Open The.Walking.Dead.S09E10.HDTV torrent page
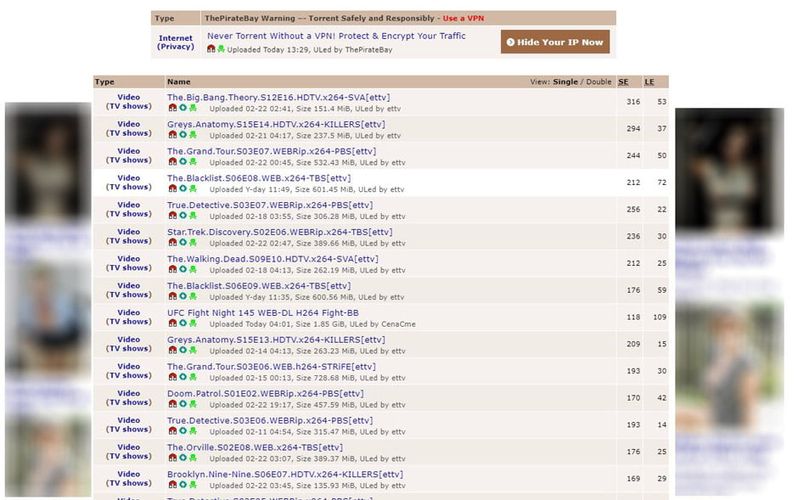The width and height of the screenshot is (800, 500). (x=272, y=259)
